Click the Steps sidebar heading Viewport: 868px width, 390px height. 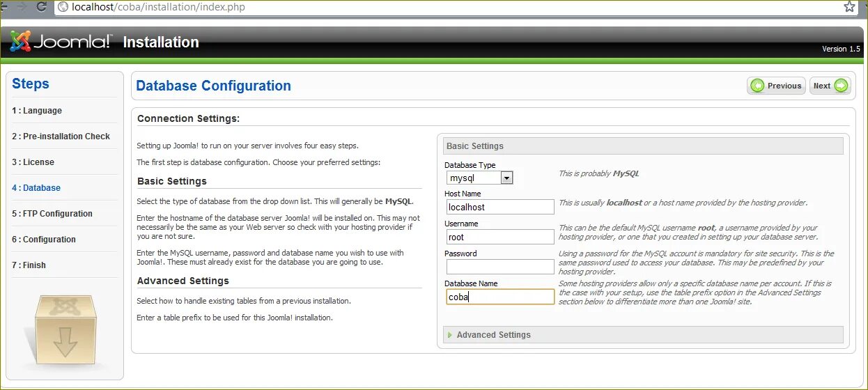[31, 84]
